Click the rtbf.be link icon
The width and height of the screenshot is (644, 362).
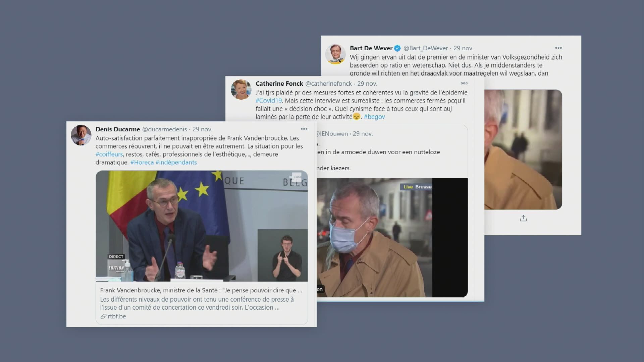pyautogui.click(x=103, y=316)
